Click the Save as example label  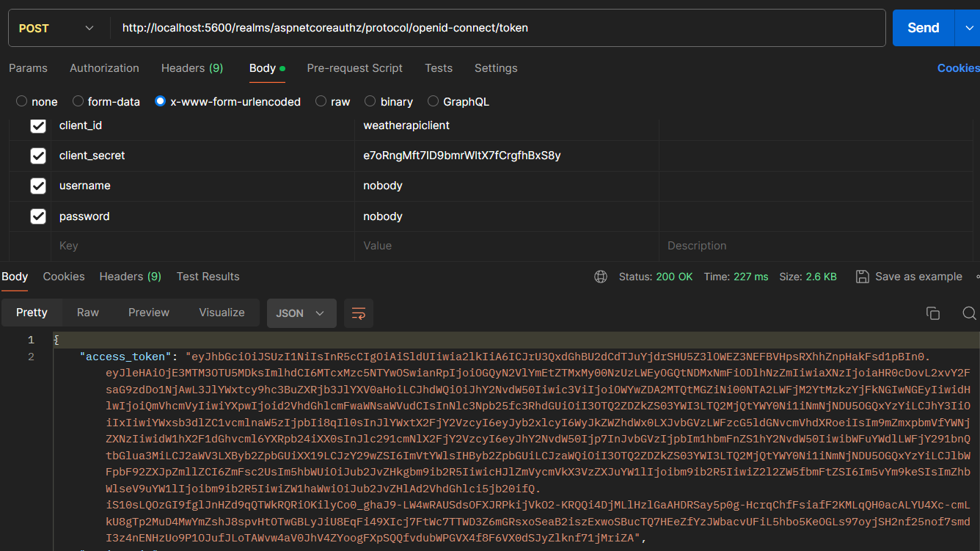(x=918, y=277)
